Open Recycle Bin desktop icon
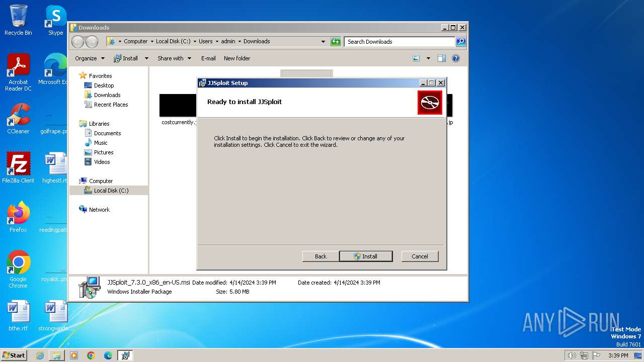The height and width of the screenshot is (362, 644). tap(18, 20)
